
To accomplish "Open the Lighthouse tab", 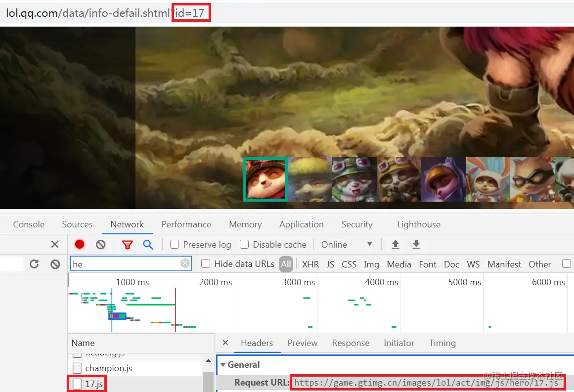I will point(419,224).
